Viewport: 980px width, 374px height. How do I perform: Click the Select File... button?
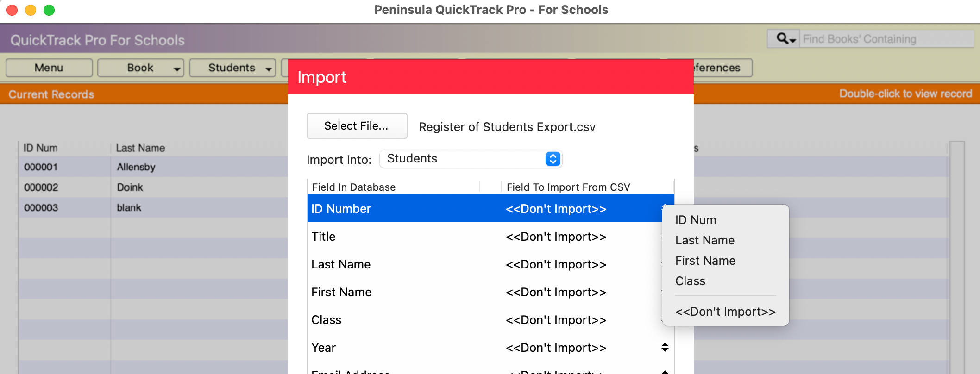[357, 126]
